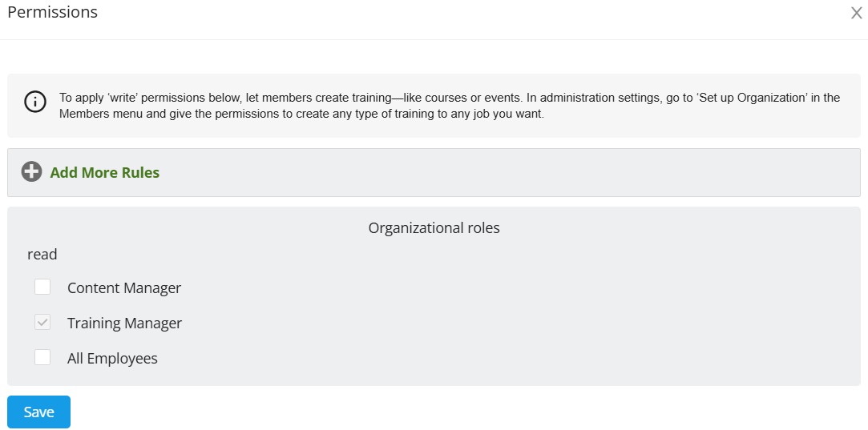Check the Content Manager checkbox
Screen dimensions: 868x430
(42, 287)
